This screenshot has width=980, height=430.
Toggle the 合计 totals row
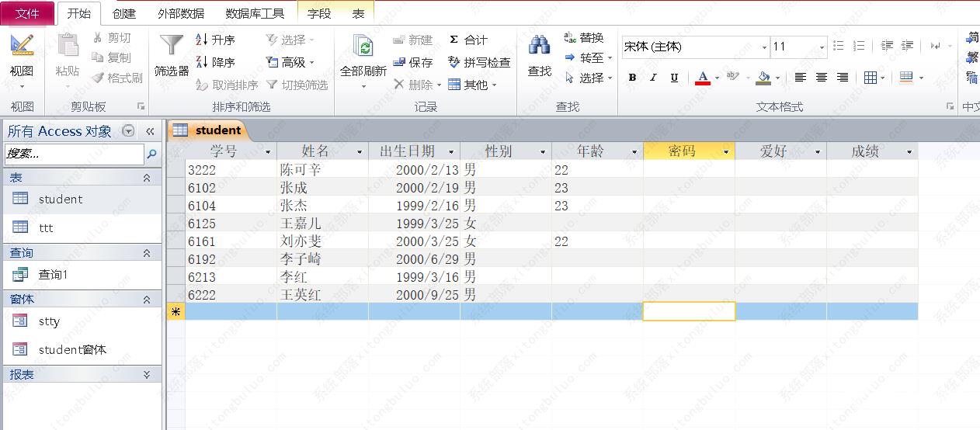click(468, 40)
